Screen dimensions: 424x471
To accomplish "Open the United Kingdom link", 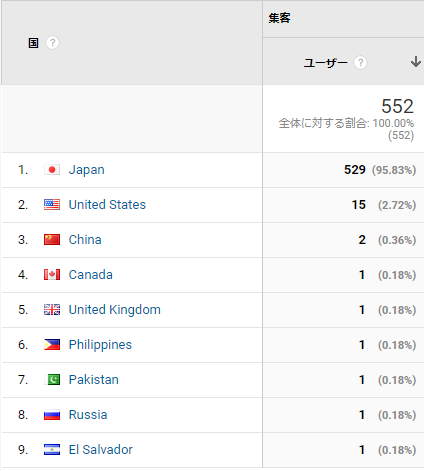I will pyautogui.click(x=115, y=310).
